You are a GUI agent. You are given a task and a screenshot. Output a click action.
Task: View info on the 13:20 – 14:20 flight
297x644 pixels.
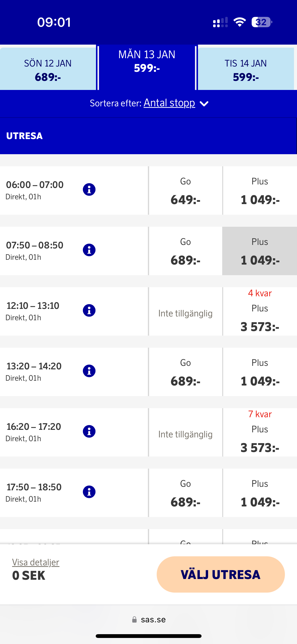pos(89,371)
